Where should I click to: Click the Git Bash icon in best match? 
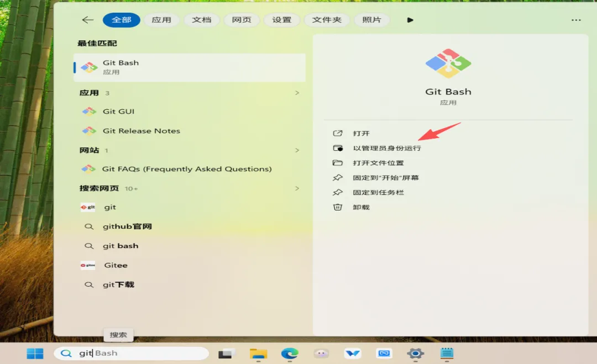click(x=90, y=67)
